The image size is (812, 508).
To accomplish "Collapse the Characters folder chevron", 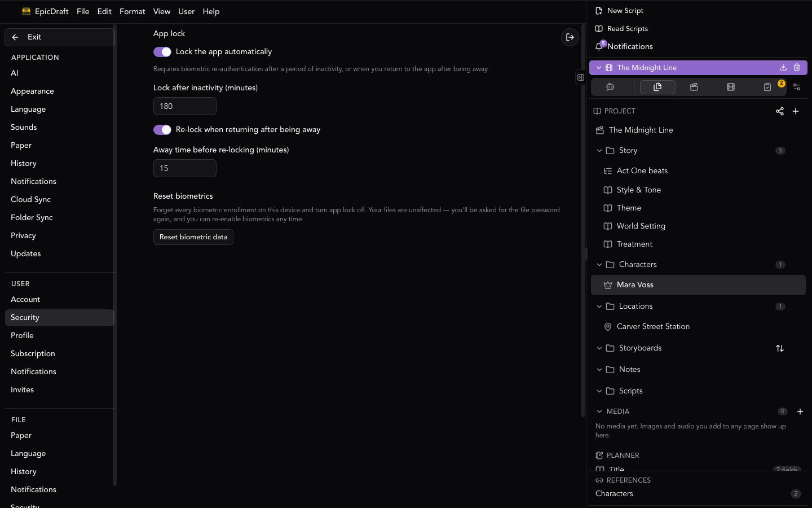I will click(599, 265).
